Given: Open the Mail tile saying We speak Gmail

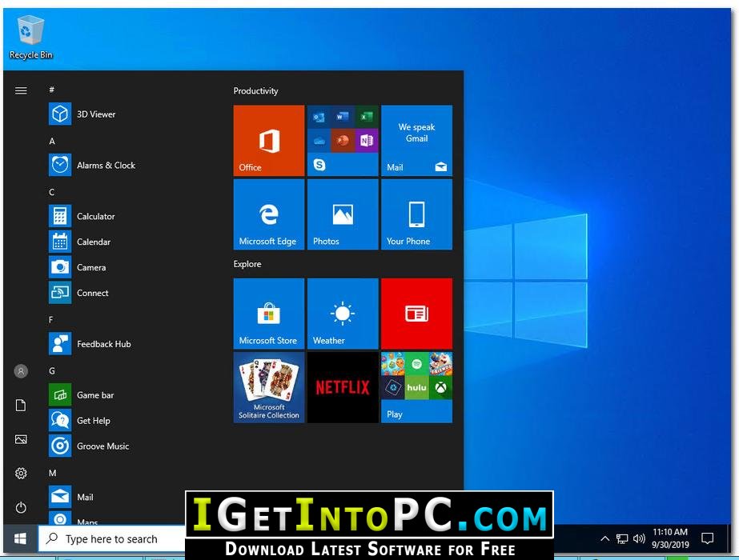Looking at the screenshot, I should click(416, 140).
